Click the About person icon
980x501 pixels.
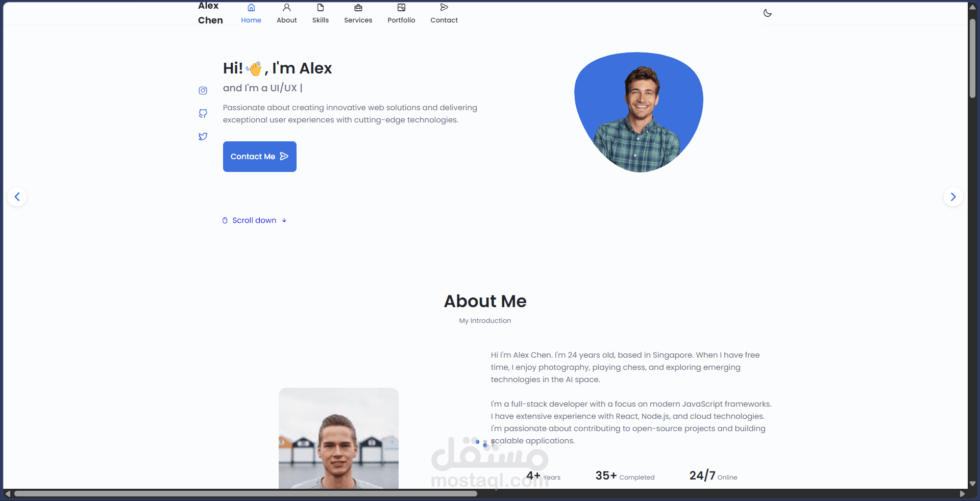(x=287, y=8)
